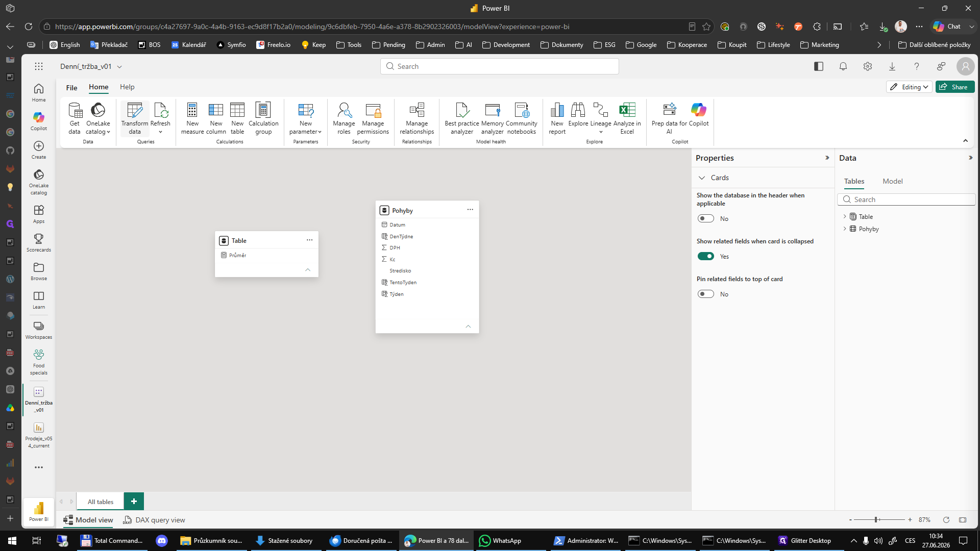Toggle Pin related fields to top

706,294
